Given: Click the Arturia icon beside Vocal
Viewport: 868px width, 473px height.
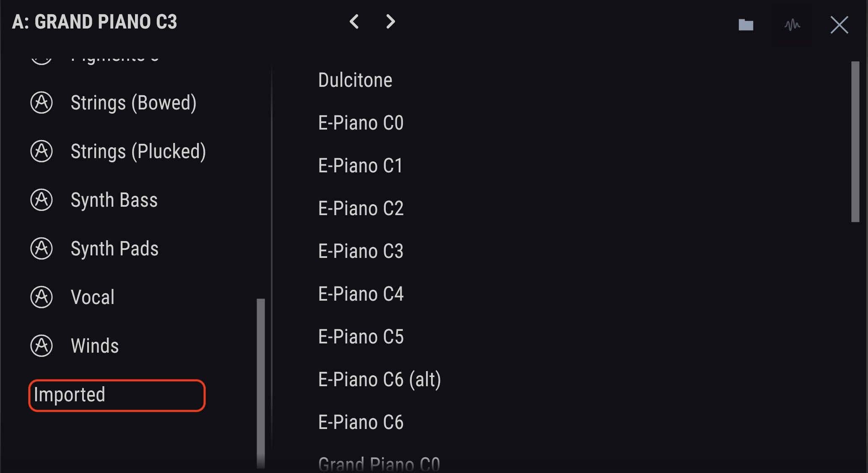Looking at the screenshot, I should 42,297.
